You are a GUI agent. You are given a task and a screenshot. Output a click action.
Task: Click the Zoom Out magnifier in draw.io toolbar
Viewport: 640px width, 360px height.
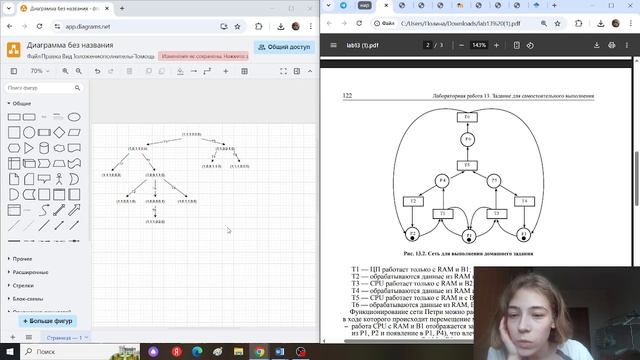[79, 71]
